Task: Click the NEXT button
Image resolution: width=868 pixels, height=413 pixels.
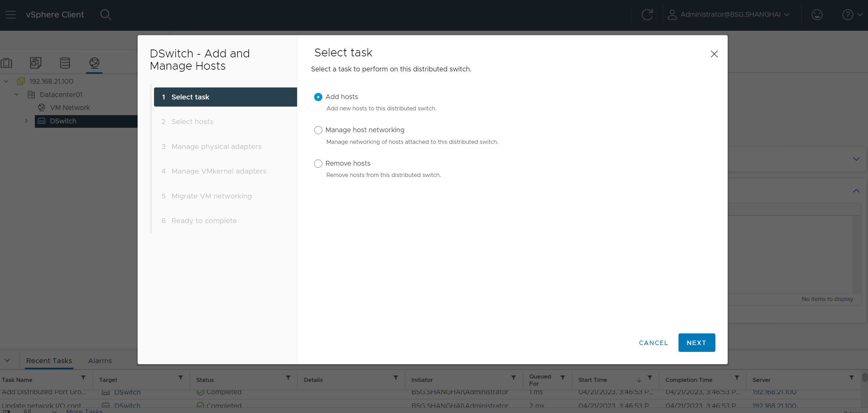Action: tap(696, 343)
